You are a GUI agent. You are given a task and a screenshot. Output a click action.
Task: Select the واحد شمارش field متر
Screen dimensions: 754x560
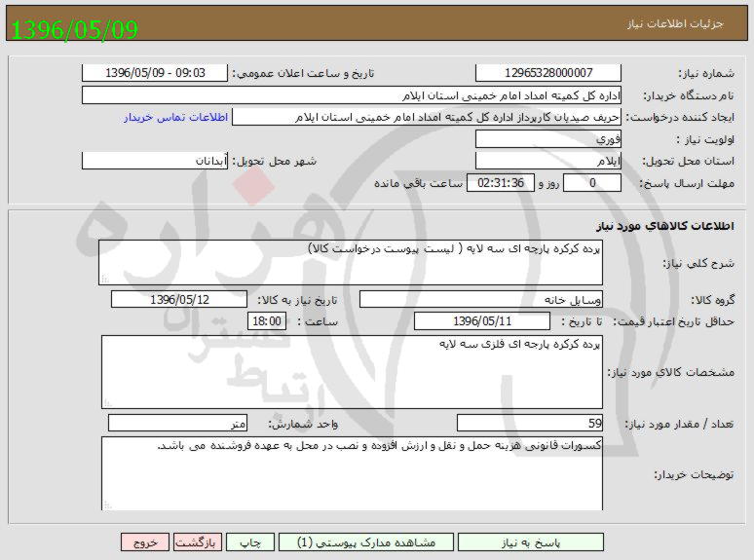click(x=178, y=423)
